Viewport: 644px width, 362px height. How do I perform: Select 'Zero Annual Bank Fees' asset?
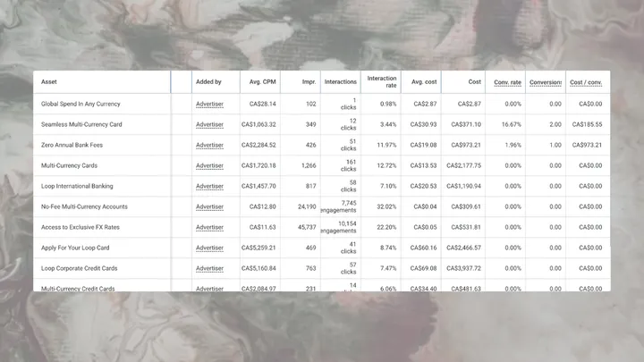[x=72, y=145]
